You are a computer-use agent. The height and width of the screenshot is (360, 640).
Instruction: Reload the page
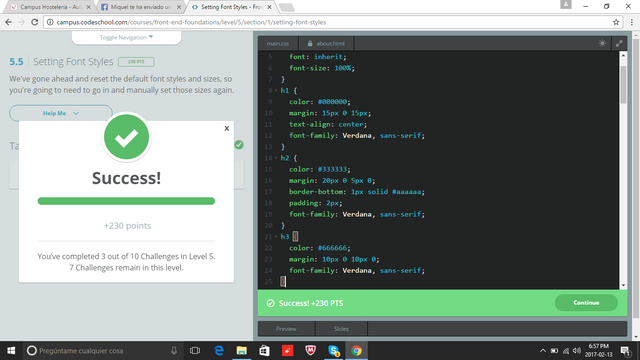[x=35, y=22]
